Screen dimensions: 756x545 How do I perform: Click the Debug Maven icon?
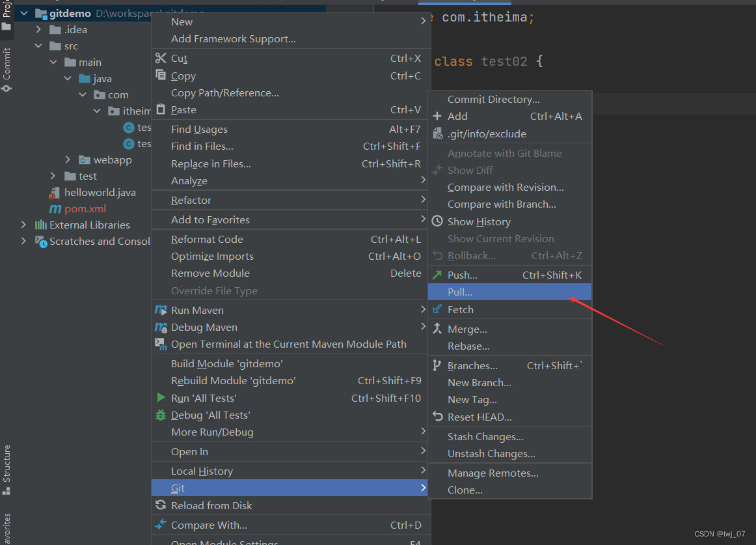[161, 327]
